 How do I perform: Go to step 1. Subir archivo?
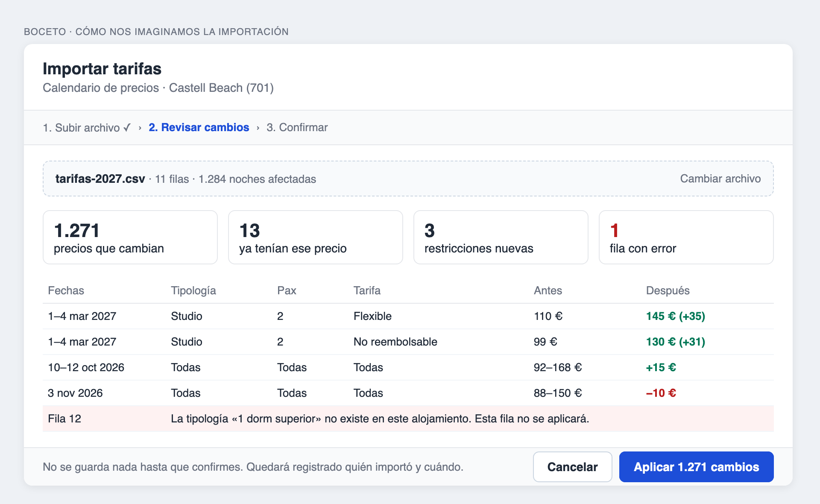pos(87,128)
